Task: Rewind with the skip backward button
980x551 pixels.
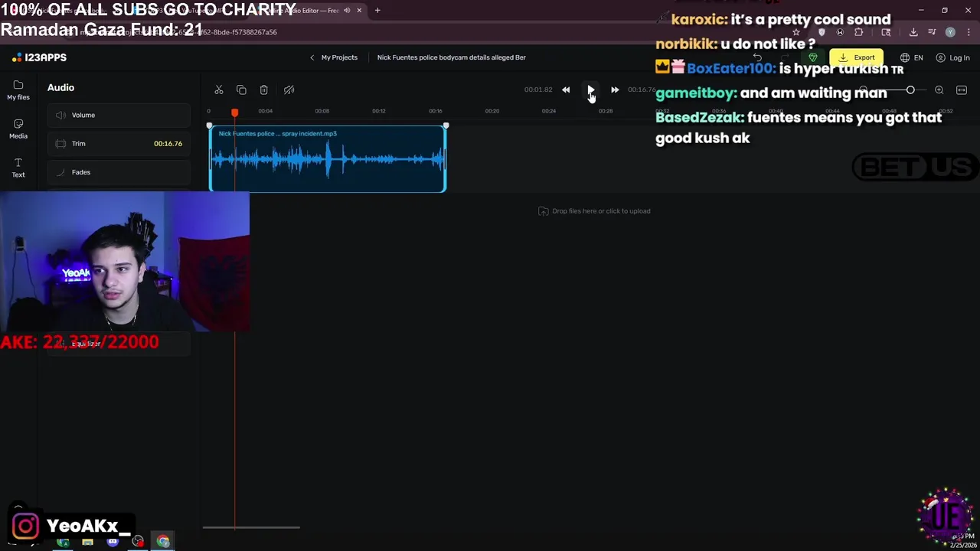Action: (x=566, y=90)
